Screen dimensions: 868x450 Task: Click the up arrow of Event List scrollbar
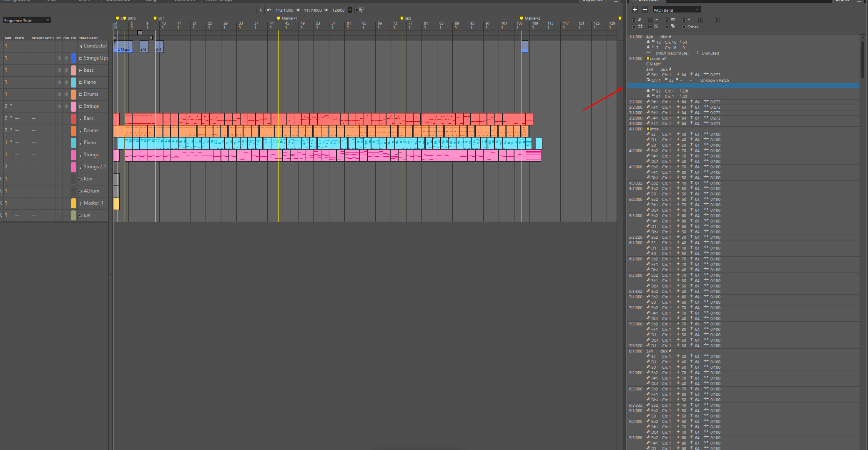coord(863,37)
